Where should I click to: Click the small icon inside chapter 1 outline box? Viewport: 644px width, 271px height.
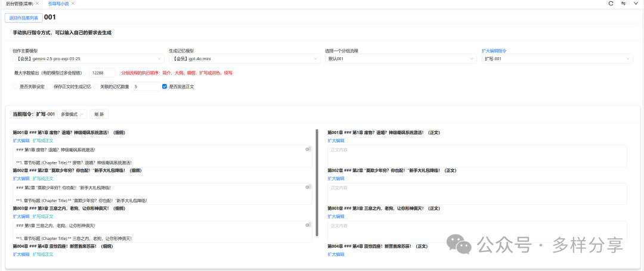tap(307, 149)
